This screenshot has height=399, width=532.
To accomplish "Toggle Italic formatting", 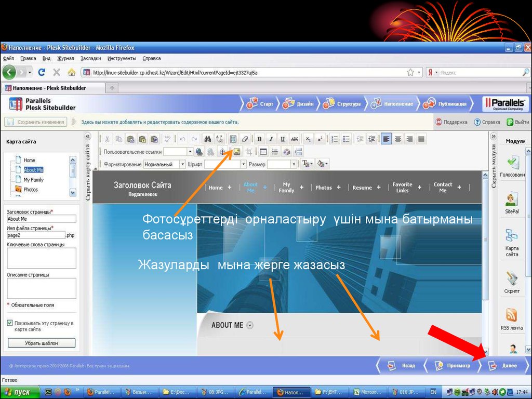I will [271, 139].
